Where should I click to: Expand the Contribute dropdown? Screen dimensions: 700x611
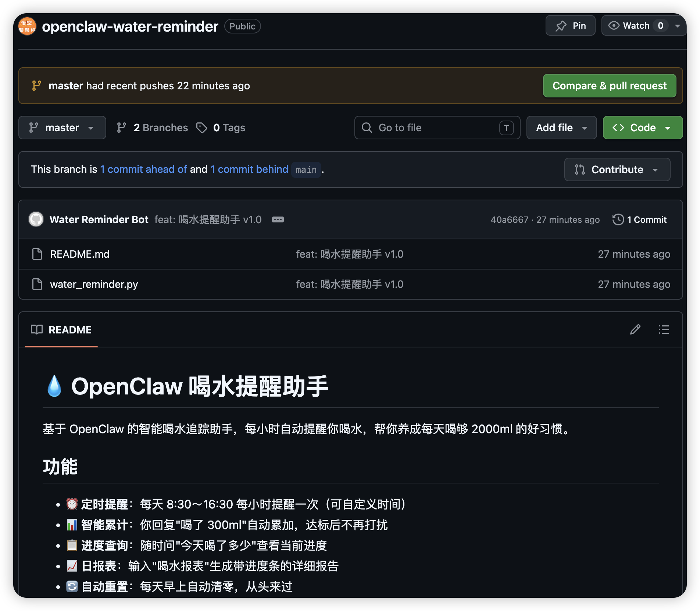point(617,169)
